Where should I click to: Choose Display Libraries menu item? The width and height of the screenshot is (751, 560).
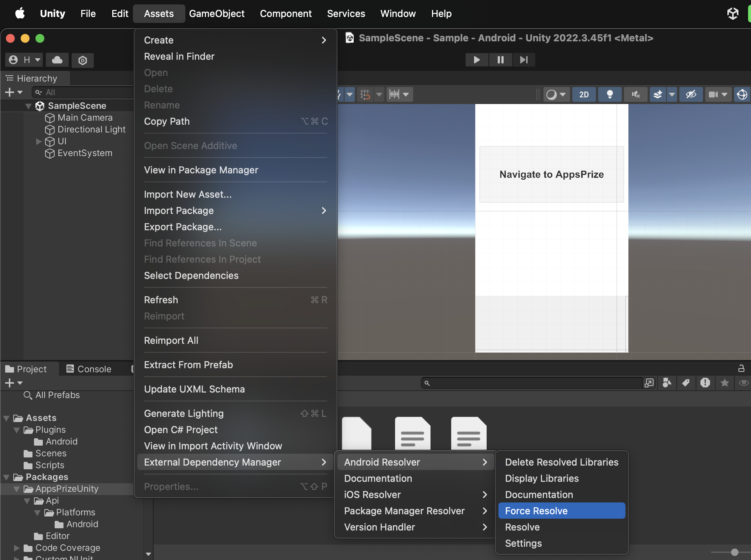click(562, 478)
